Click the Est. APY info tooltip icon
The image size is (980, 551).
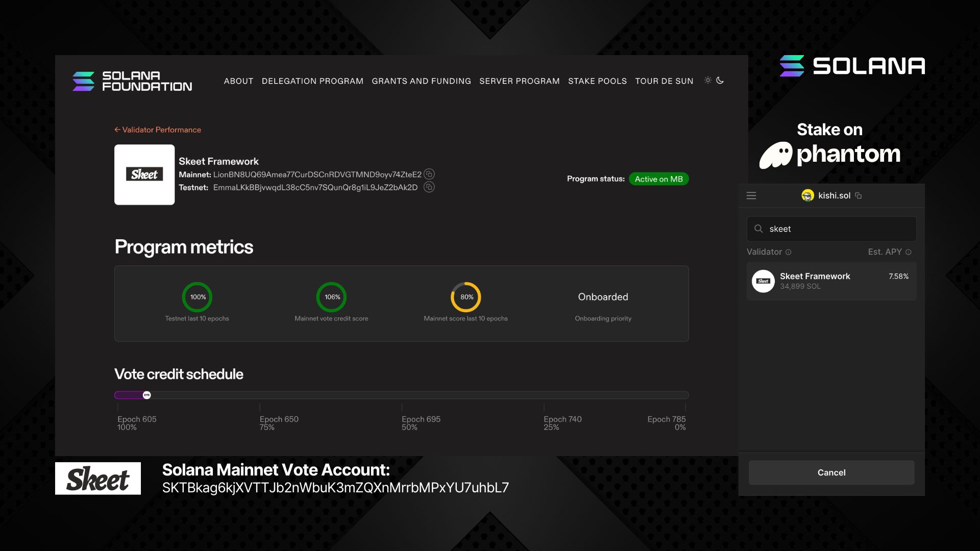point(908,252)
